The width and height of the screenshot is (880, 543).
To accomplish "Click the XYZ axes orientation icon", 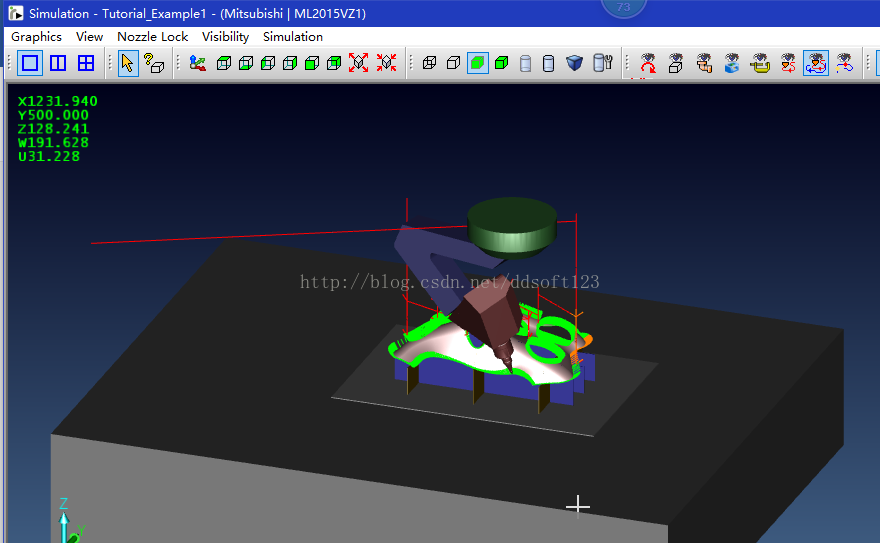I will (x=198, y=63).
